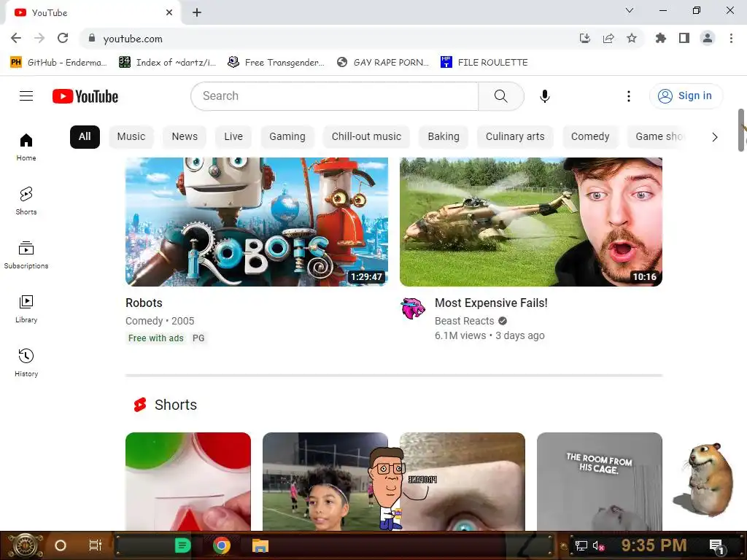Viewport: 747px width, 560px height.
Task: Click the Robots video title
Action: 144,303
